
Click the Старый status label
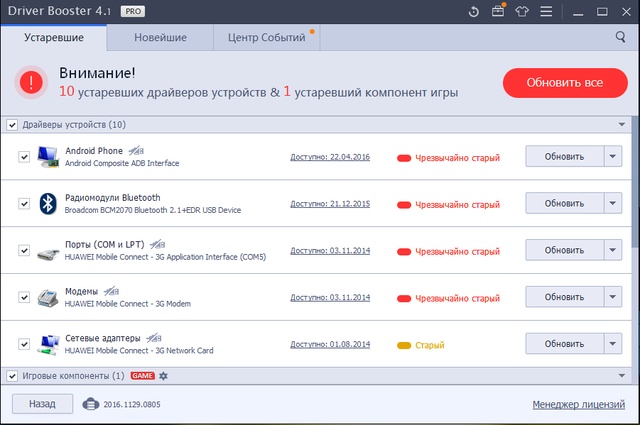[430, 345]
